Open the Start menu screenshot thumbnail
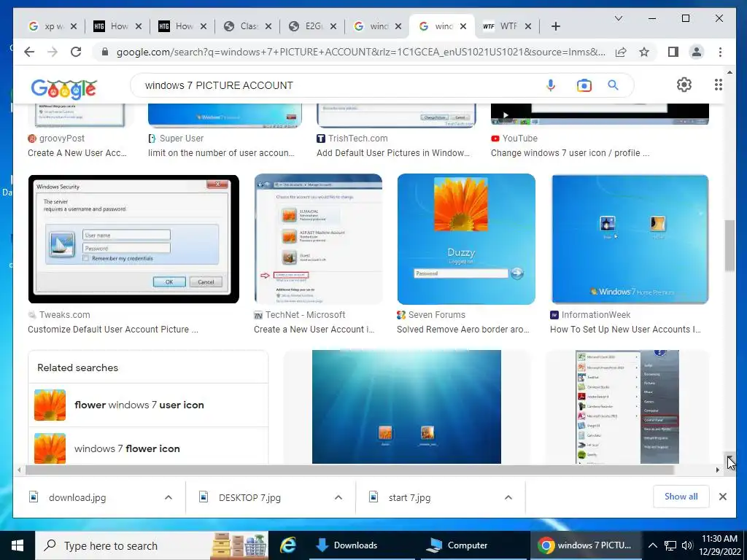 627,407
